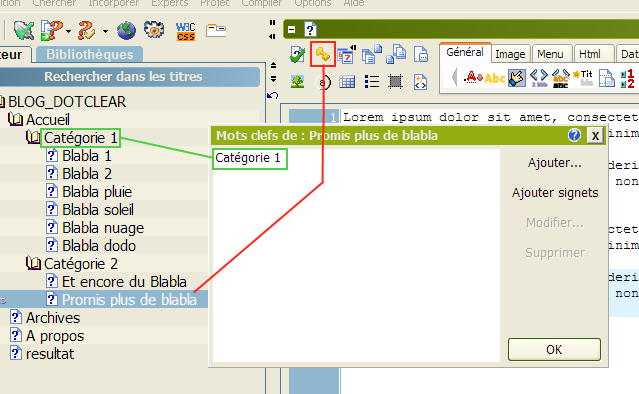639x394 pixels.
Task: Open the W3C CSS validator icon
Action: (x=185, y=31)
